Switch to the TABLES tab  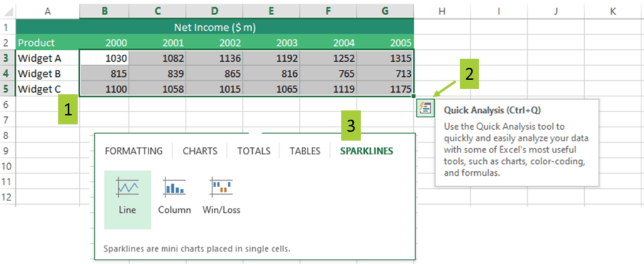coord(305,151)
